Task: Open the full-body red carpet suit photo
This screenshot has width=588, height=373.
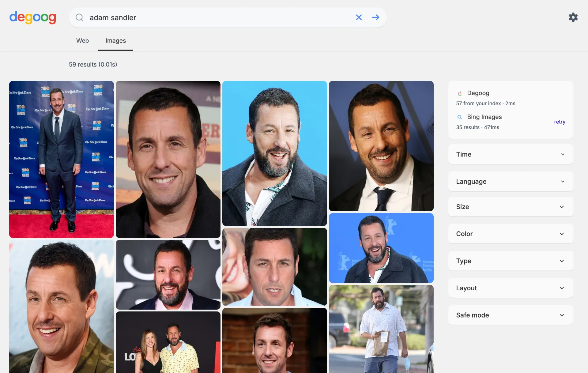Action: click(x=62, y=159)
